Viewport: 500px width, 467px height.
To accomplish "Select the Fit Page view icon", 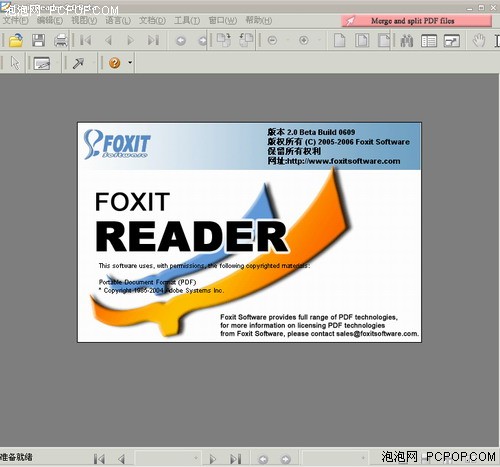I will (362, 40).
